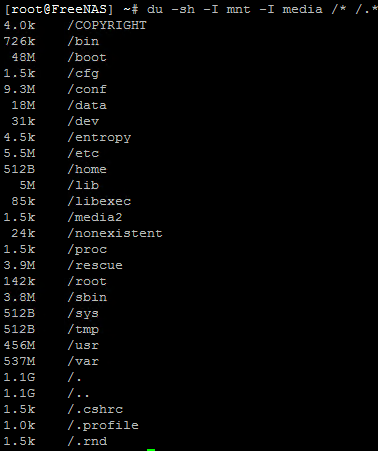Click the /boot directory entry
378x451 pixels.
click(x=87, y=58)
